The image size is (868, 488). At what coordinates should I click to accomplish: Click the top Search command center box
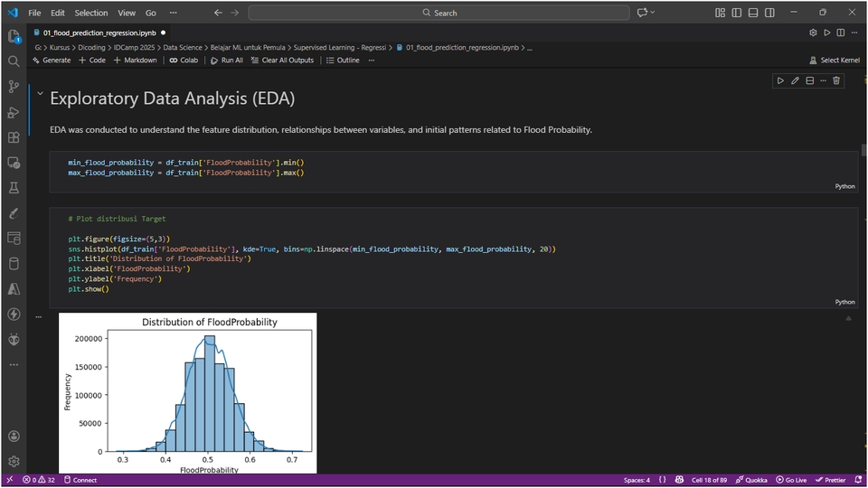point(439,13)
